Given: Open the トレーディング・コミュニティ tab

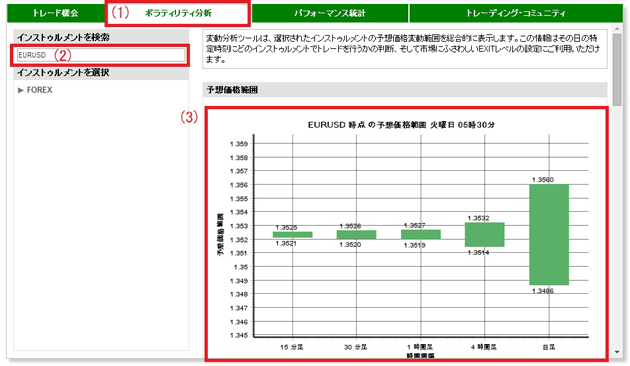Looking at the screenshot, I should (x=515, y=13).
